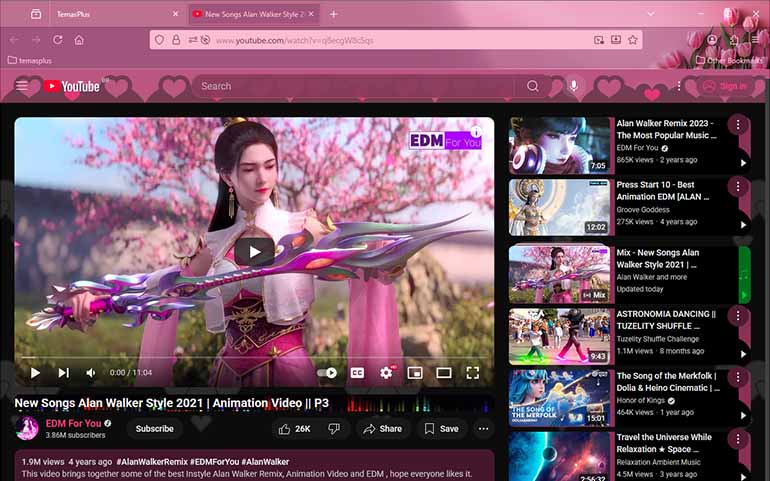Mute the video volume
Image resolution: width=770 pixels, height=481 pixels.
pos(91,373)
